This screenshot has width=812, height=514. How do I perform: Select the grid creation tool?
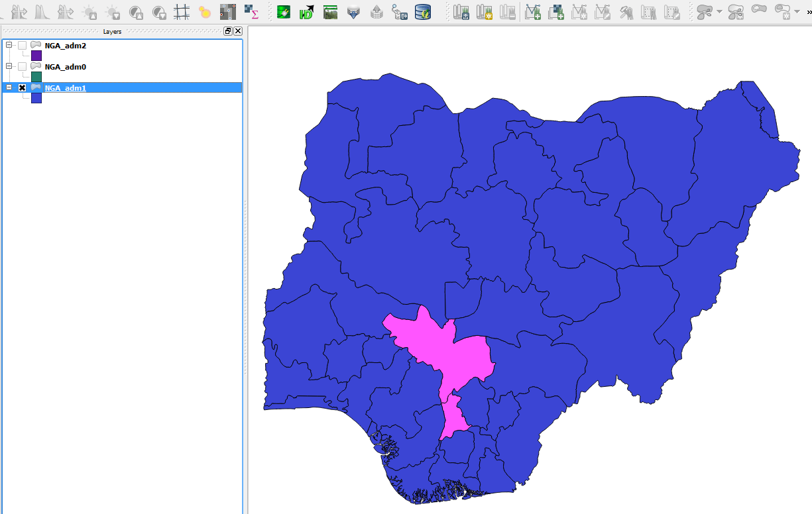pyautogui.click(x=182, y=12)
